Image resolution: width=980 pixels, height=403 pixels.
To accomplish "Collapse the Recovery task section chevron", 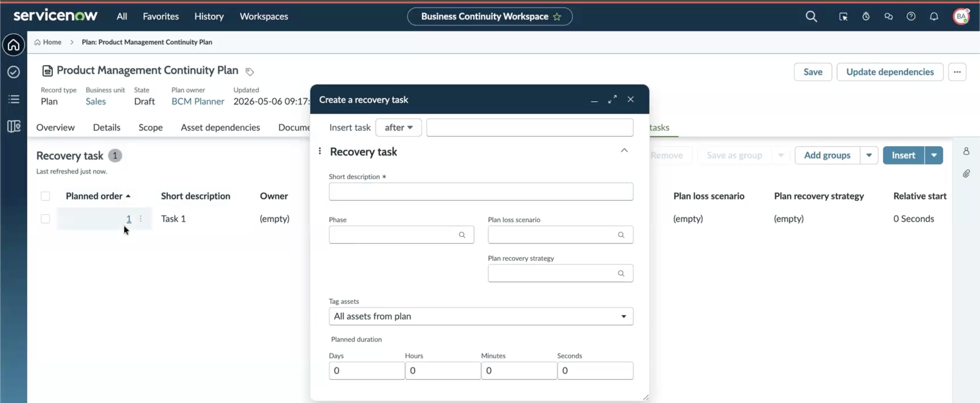I will coord(624,150).
